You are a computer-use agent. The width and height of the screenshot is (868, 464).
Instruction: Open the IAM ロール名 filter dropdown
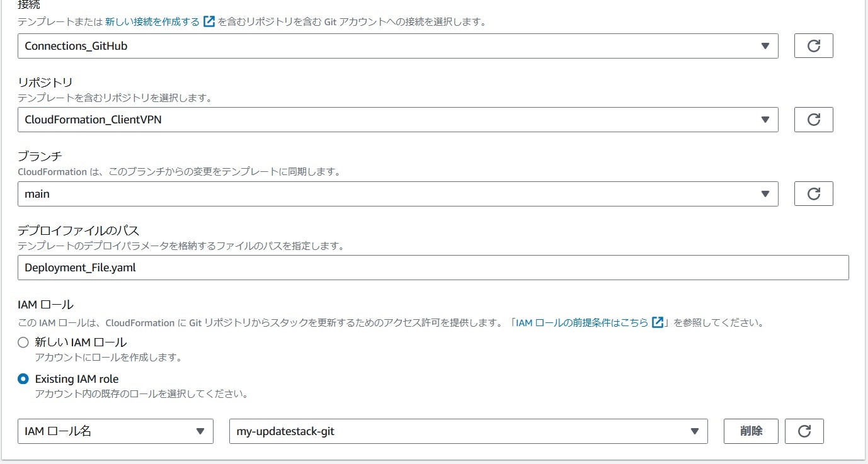point(115,431)
